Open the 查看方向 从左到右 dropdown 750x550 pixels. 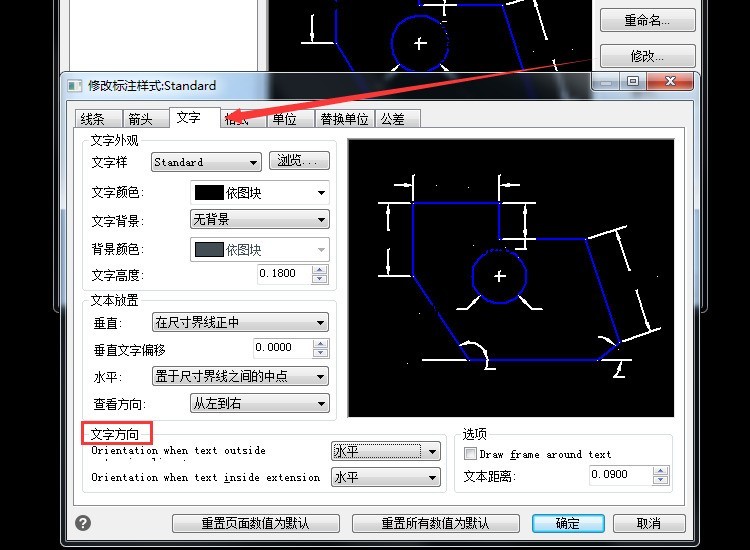coord(260,403)
